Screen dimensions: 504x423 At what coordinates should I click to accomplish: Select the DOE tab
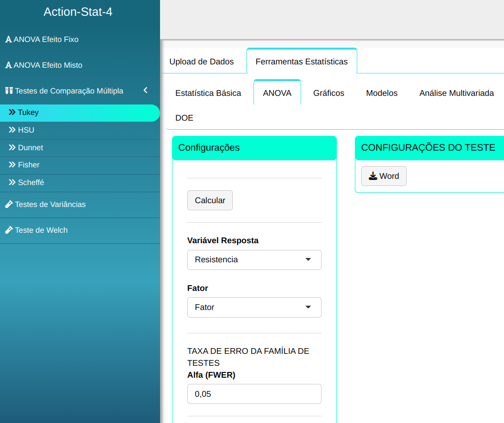pyautogui.click(x=184, y=118)
